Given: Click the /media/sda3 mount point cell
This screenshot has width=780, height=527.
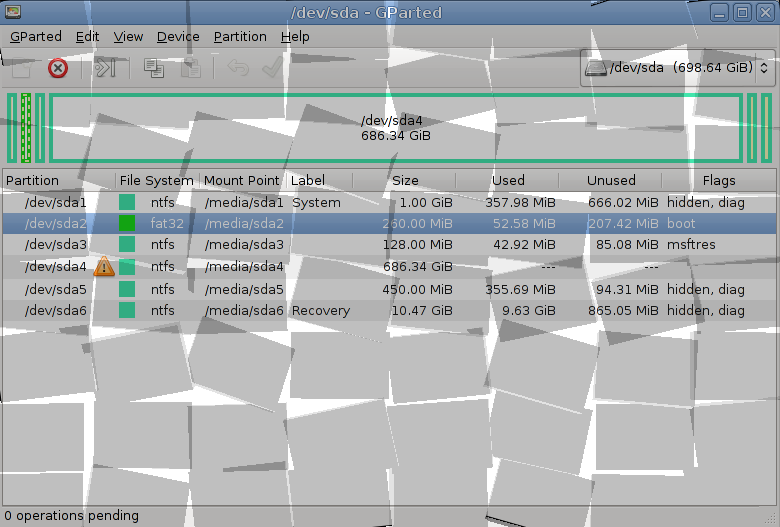Looking at the screenshot, I should [244, 245].
